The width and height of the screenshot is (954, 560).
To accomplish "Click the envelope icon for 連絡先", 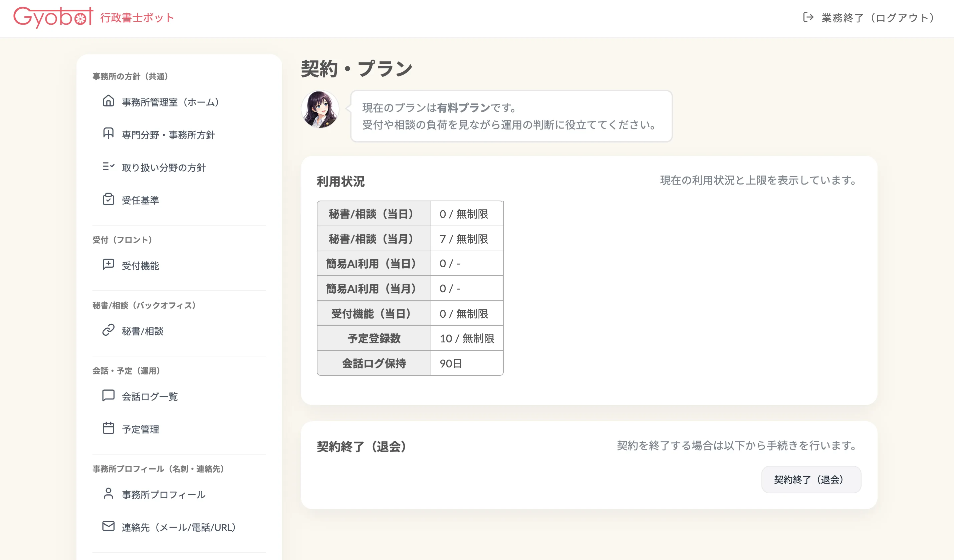I will 108,526.
